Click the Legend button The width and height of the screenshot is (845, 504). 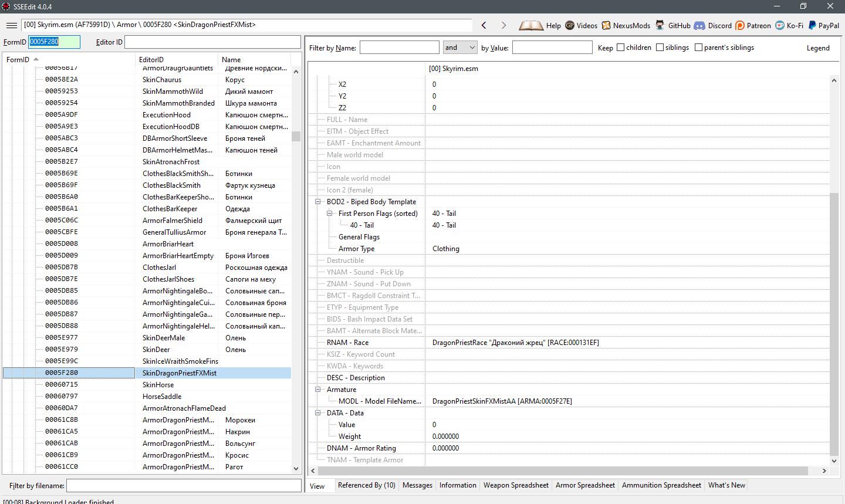pos(818,48)
